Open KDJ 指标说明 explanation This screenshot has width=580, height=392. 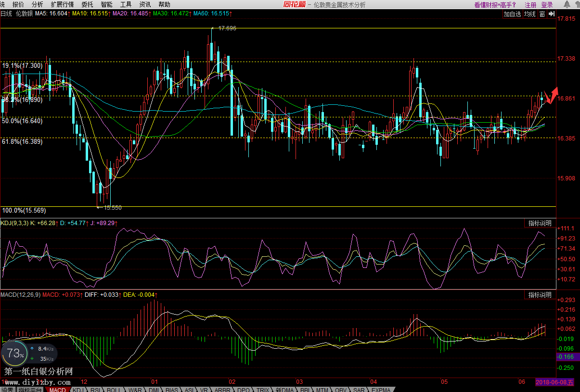540,223
